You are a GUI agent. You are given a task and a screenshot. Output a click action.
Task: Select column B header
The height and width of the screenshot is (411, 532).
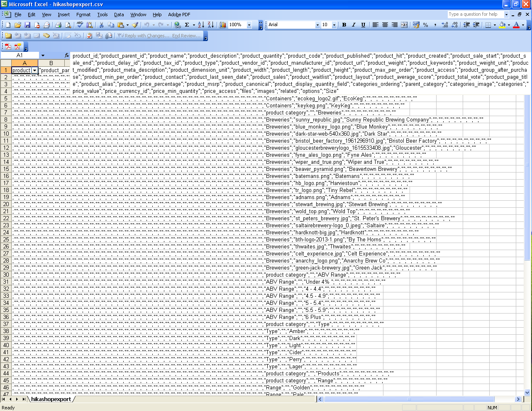click(51, 63)
